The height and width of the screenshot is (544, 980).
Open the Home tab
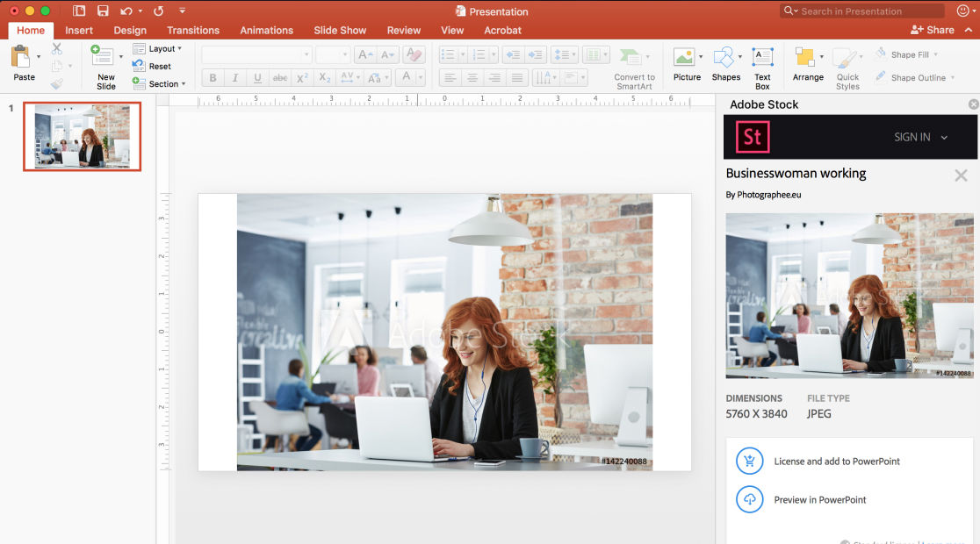(31, 30)
